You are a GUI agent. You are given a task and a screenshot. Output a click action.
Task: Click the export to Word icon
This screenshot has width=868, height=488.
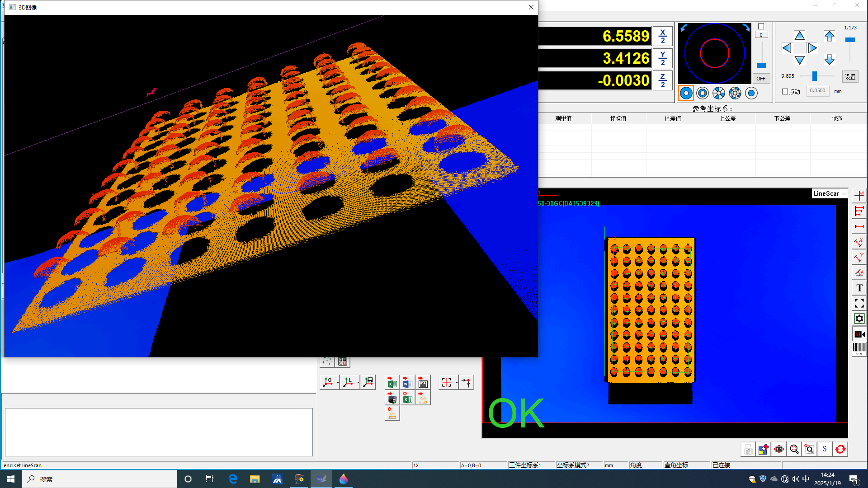(x=407, y=383)
